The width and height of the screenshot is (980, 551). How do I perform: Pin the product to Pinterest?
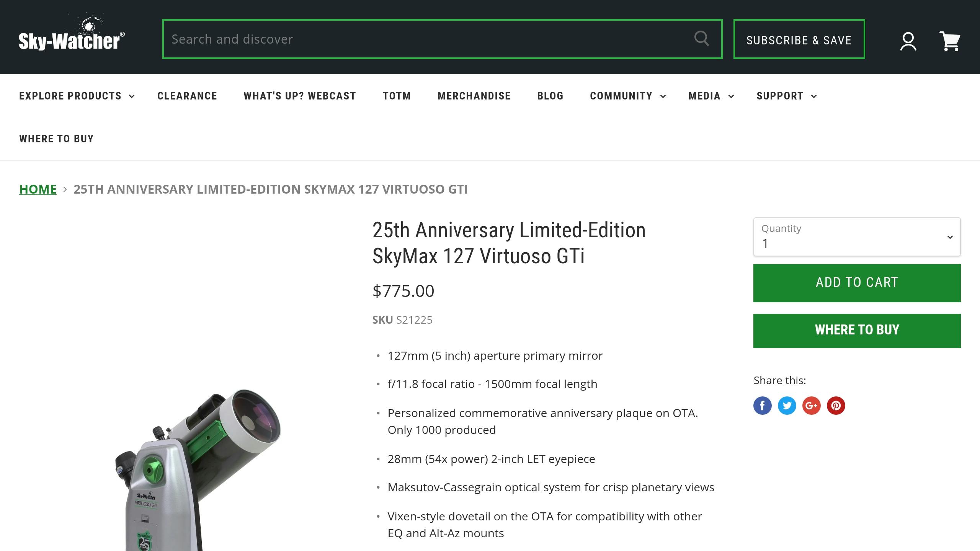pos(836,406)
